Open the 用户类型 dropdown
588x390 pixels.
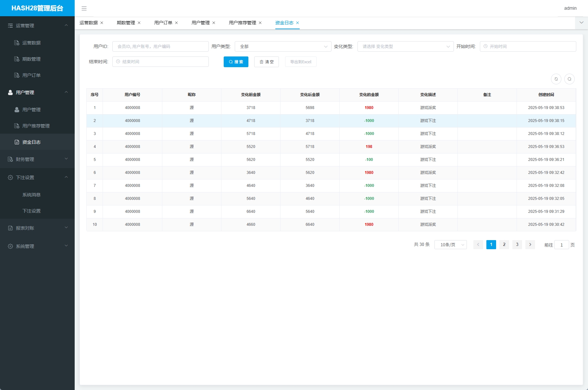[283, 46]
